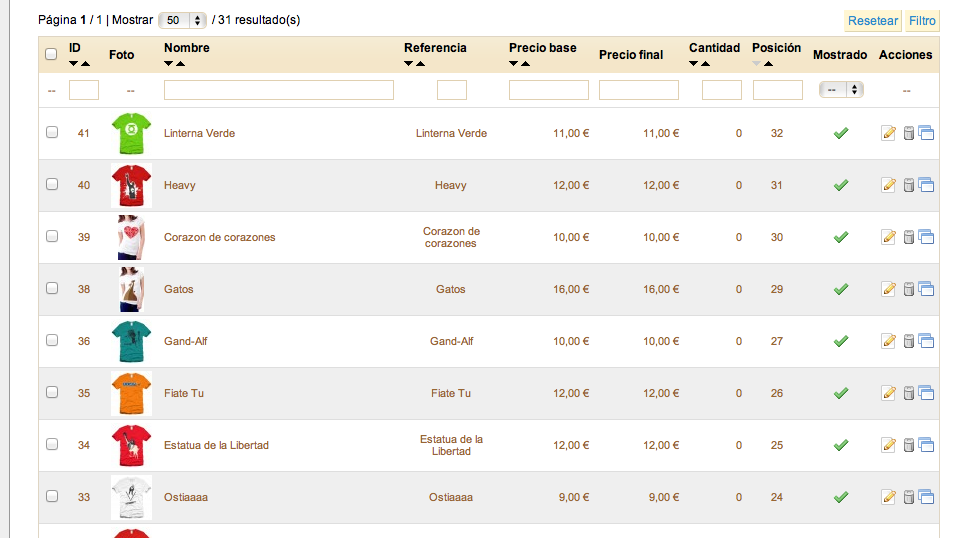
Task: Click the Filtro button
Action: coord(922,20)
